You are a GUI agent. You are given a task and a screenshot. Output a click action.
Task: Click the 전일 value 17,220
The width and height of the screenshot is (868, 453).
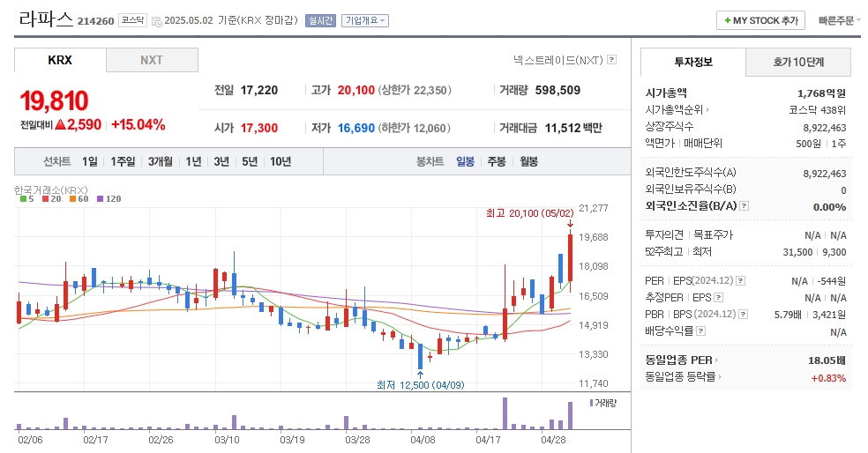click(259, 90)
